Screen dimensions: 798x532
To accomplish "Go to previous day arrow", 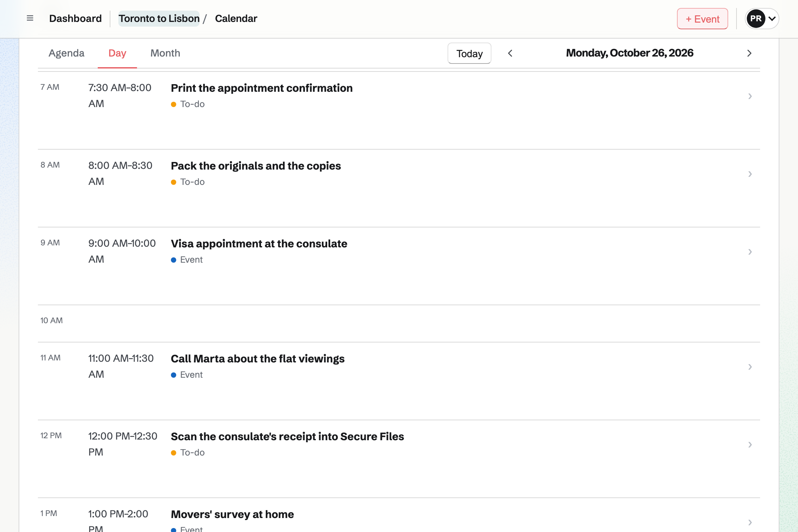I will (510, 53).
